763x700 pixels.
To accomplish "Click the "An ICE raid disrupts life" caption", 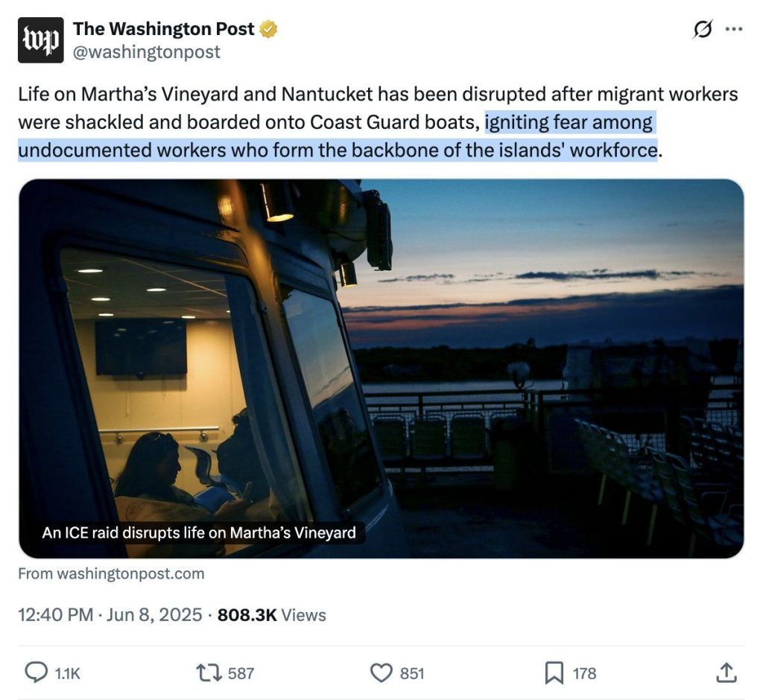I will click(x=199, y=532).
